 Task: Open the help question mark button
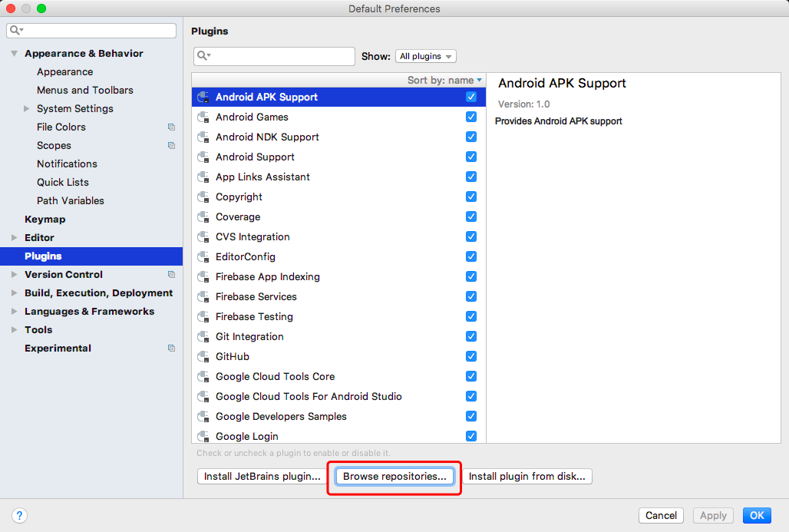pyautogui.click(x=19, y=515)
